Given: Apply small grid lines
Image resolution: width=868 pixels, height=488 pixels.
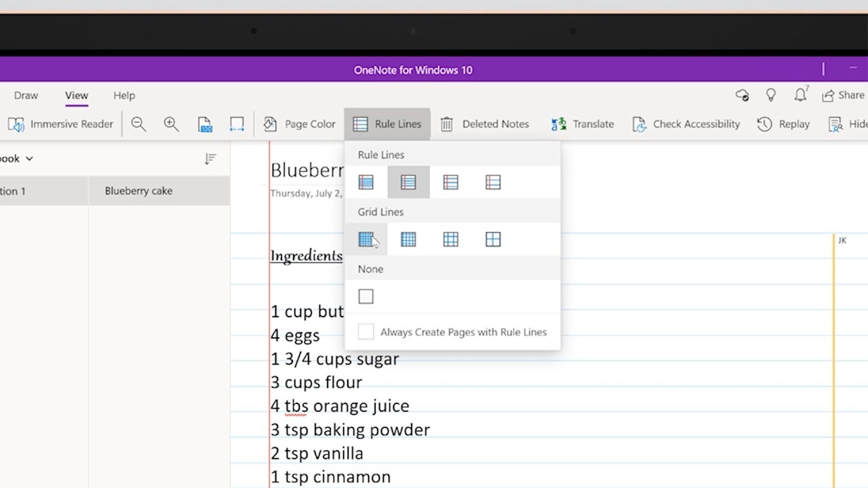Looking at the screenshot, I should pyautogui.click(x=366, y=239).
